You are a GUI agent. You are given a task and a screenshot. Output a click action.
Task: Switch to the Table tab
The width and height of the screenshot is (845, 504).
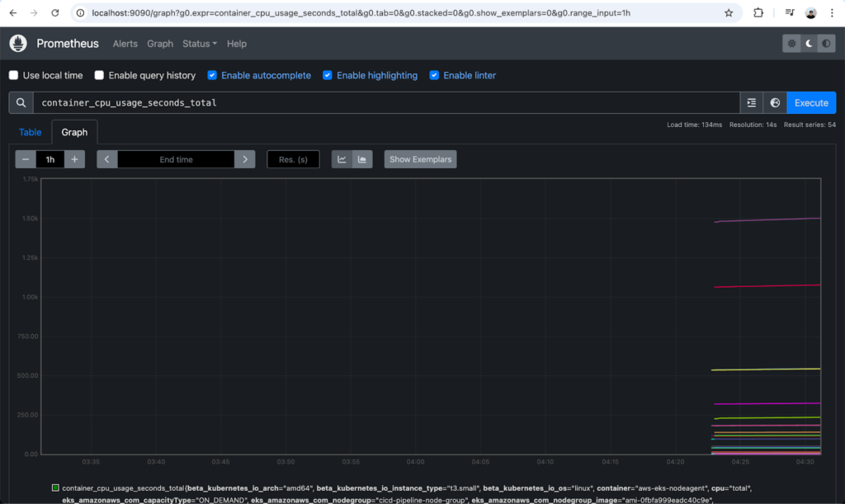31,132
